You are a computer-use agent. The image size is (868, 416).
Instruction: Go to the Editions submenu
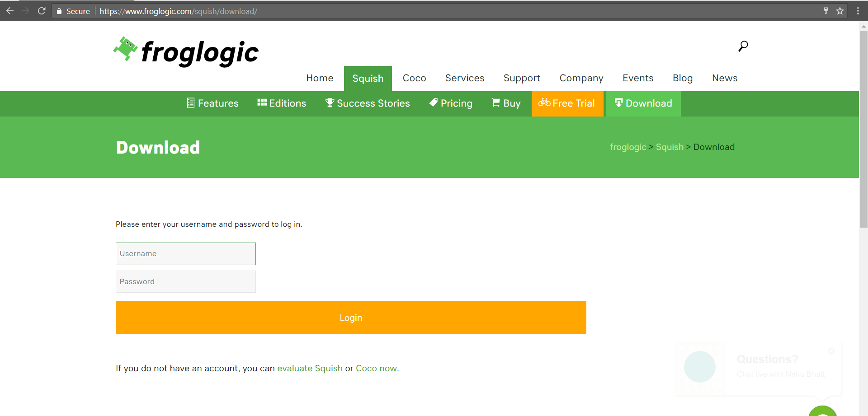(282, 103)
